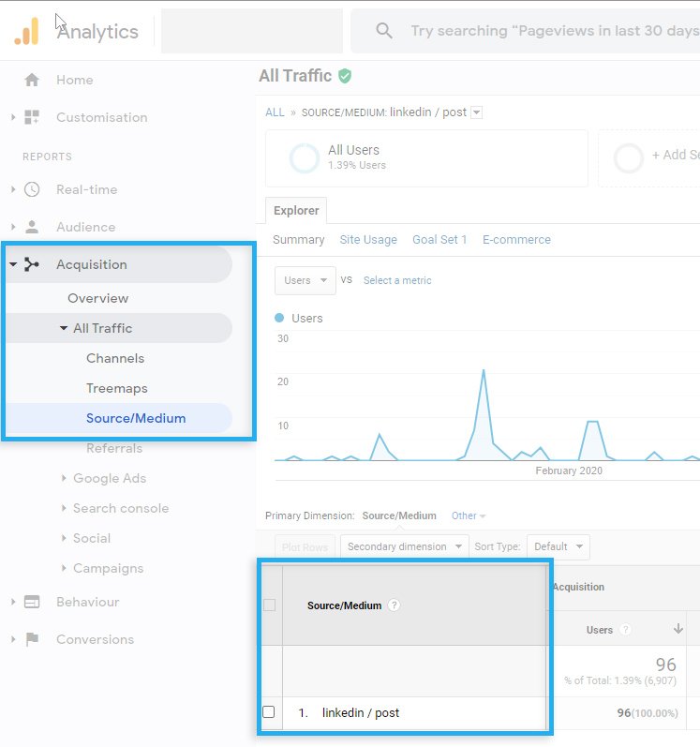Viewport: 700px width, 747px height.
Task: Check the linkedin / post row checkbox
Action: pyautogui.click(x=269, y=712)
